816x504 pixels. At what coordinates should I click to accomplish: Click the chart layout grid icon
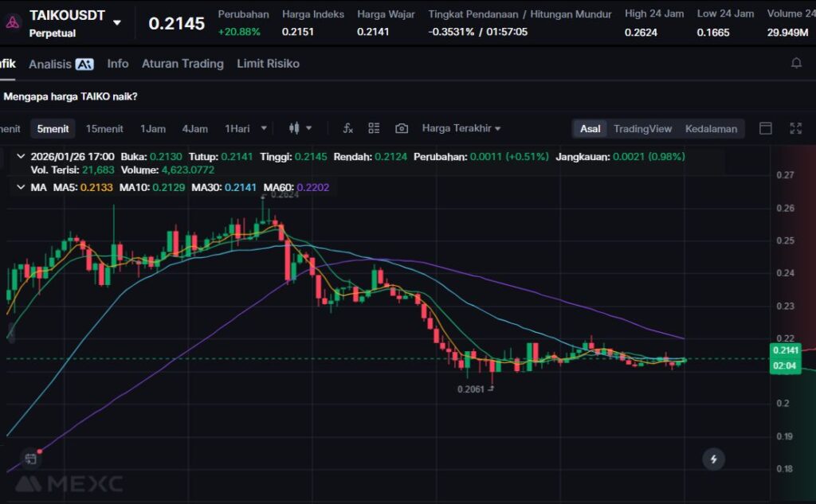374,128
